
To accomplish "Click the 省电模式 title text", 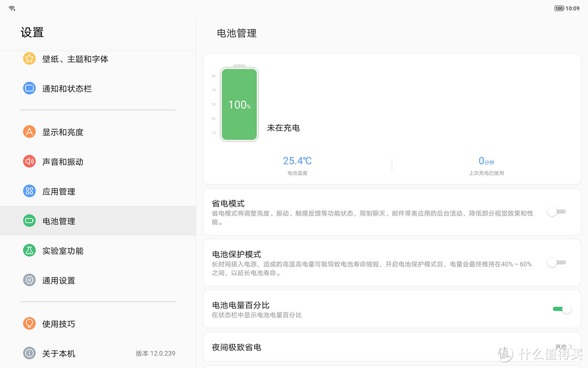I will tap(228, 203).
